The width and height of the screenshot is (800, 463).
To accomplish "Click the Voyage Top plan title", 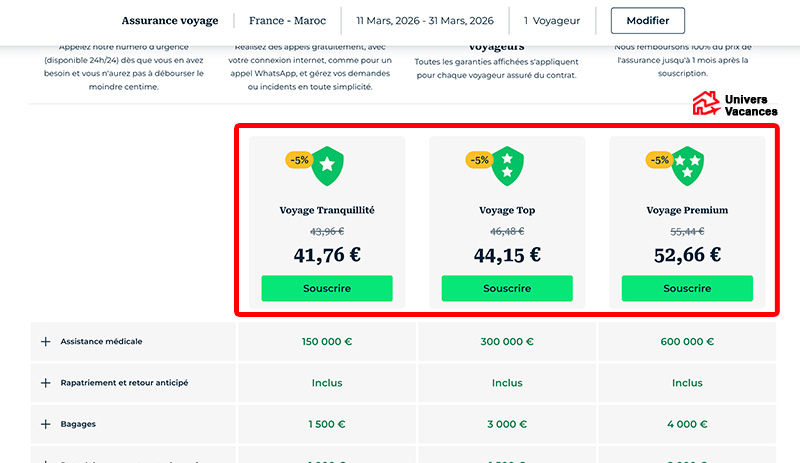I will [x=507, y=211].
